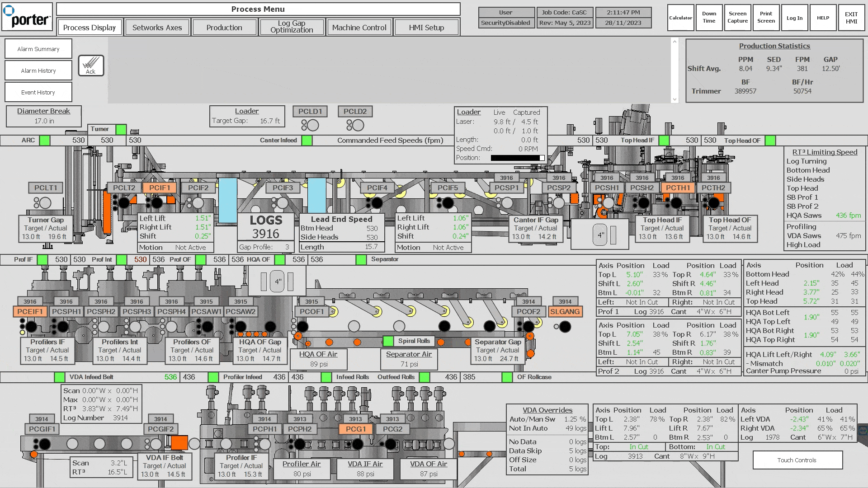Select the PCIF3 photocell label
The height and width of the screenshot is (488, 868).
pos(283,188)
